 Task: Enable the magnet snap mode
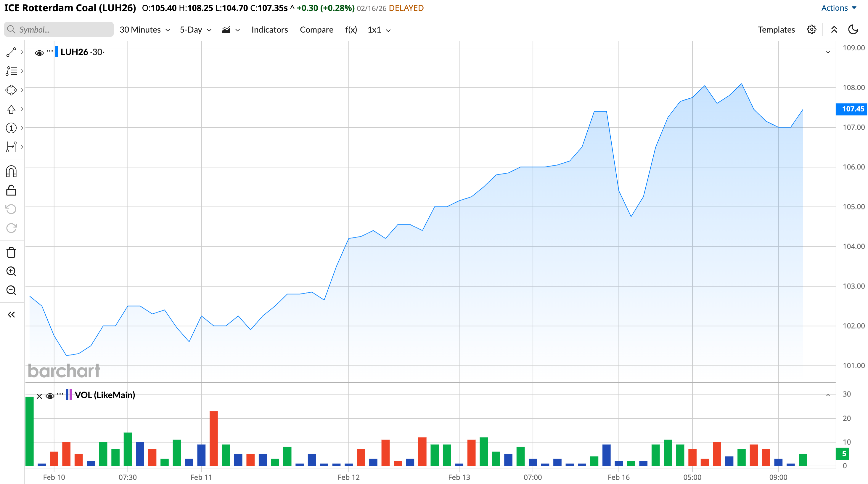[11, 172]
